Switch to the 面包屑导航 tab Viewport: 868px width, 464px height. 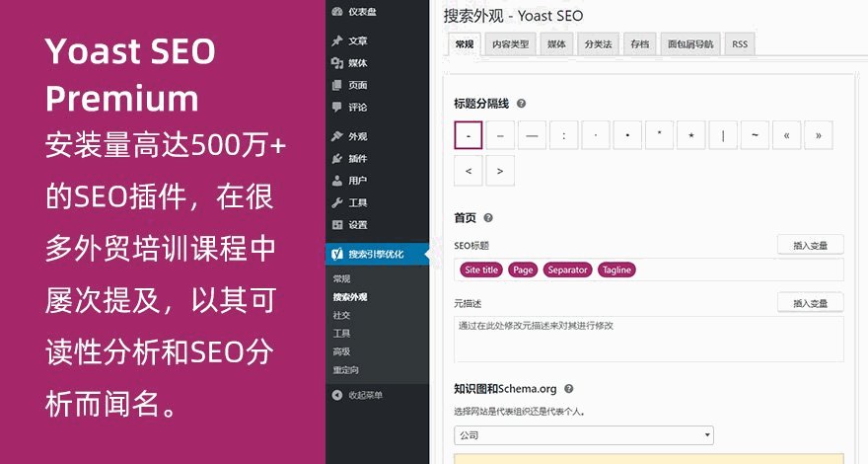click(x=690, y=44)
